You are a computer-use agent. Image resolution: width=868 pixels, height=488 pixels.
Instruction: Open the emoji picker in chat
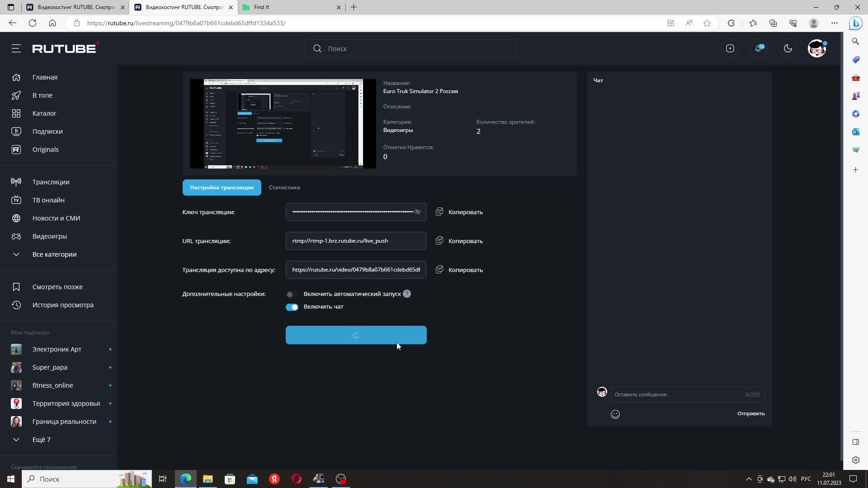pos(615,414)
